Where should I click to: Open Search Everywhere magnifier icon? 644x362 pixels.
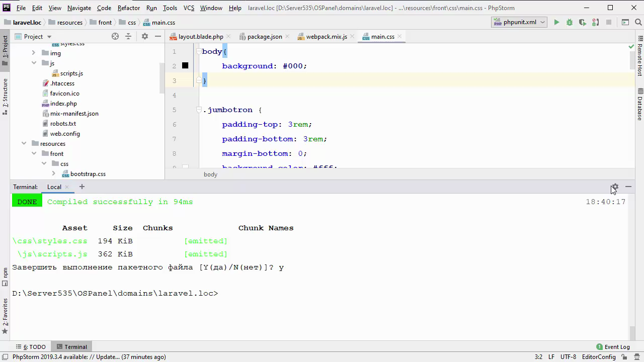pyautogui.click(x=638, y=22)
